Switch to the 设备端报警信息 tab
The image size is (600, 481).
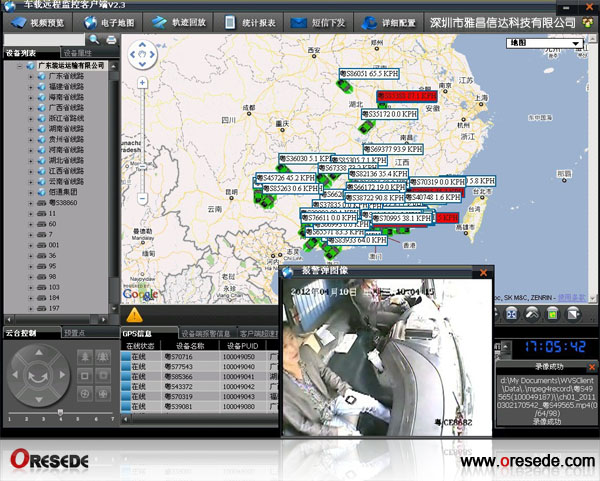coord(207,333)
